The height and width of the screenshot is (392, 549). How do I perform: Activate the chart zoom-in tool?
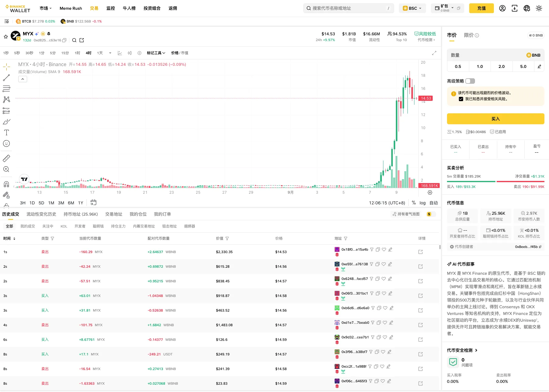point(6,169)
